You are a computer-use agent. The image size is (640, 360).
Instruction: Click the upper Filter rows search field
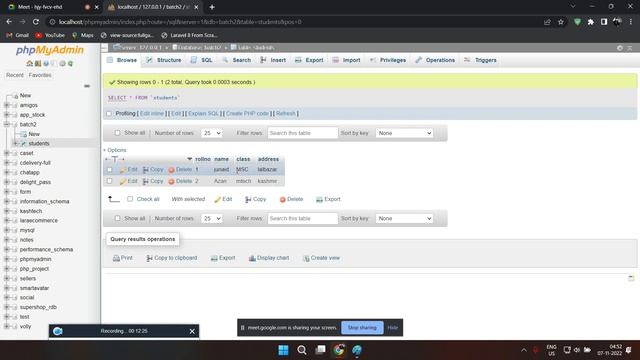coord(303,133)
